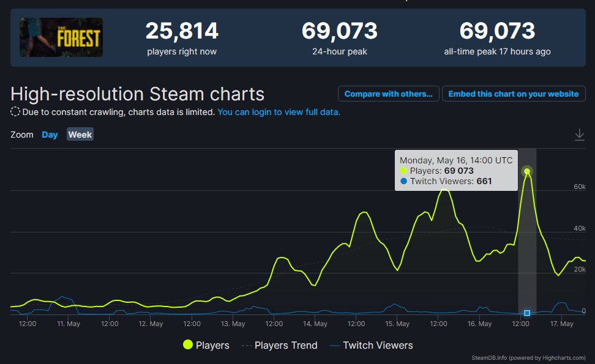Click the 40k y-axis label
595x364 pixels.
point(580,228)
